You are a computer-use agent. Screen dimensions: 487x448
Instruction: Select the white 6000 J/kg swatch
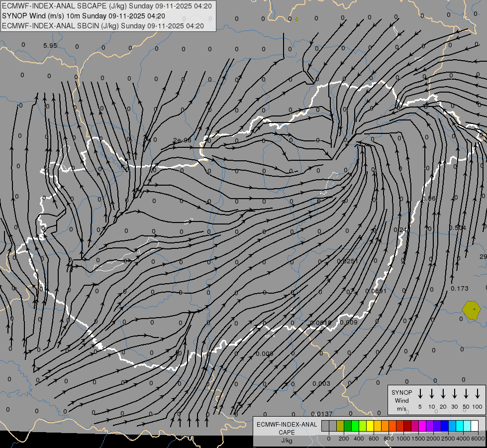click(x=474, y=426)
